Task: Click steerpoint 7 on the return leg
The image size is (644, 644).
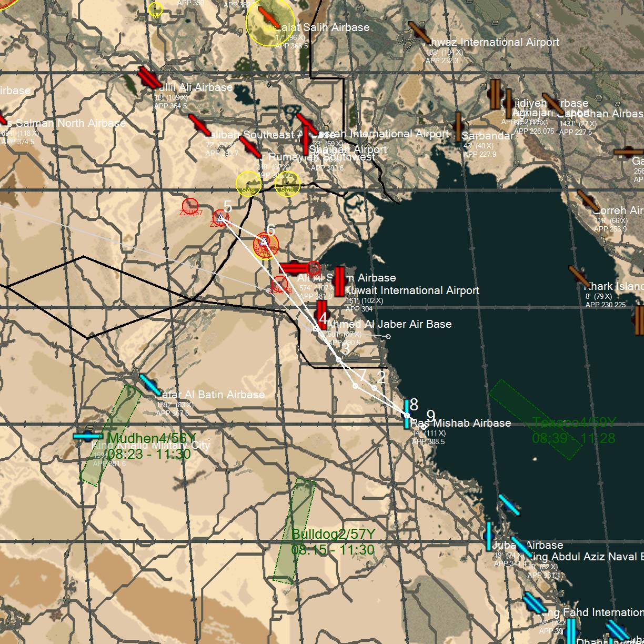Action: 355,386
